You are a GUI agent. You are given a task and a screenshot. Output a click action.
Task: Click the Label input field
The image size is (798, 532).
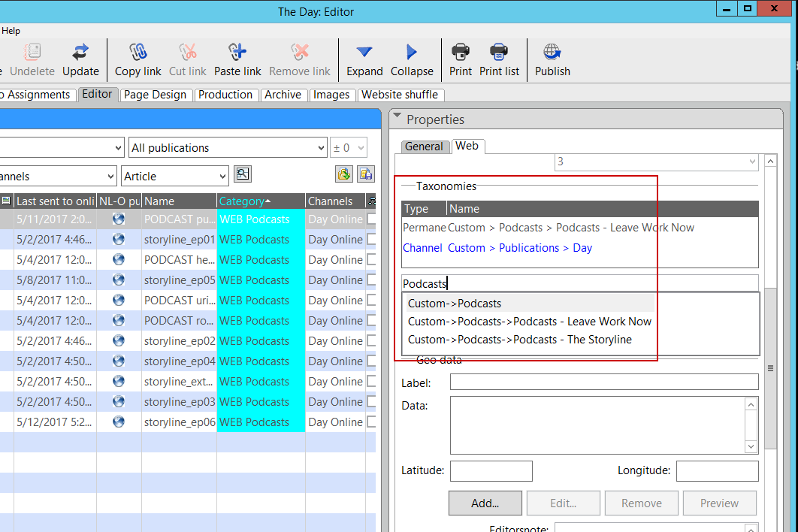[x=604, y=382]
